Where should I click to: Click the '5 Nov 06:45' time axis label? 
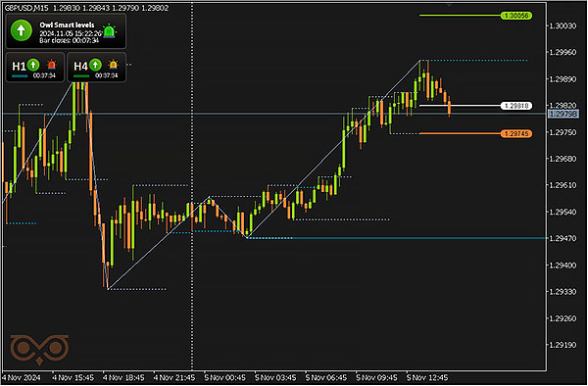click(326, 377)
